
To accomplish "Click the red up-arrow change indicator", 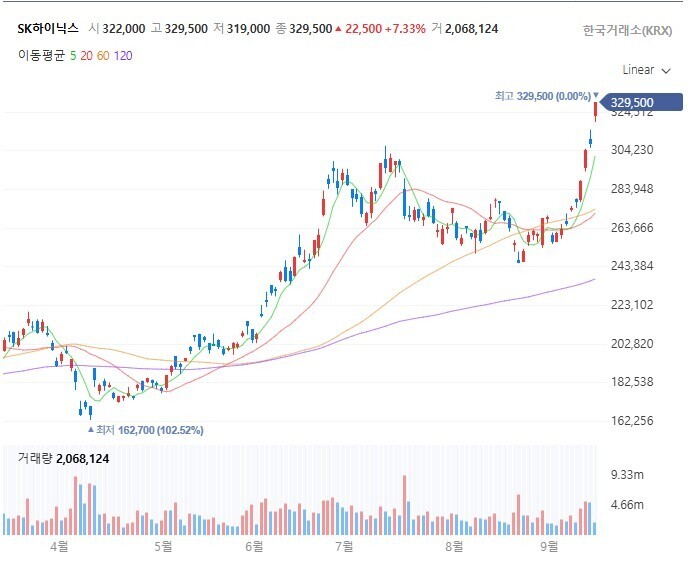I will click(338, 29).
